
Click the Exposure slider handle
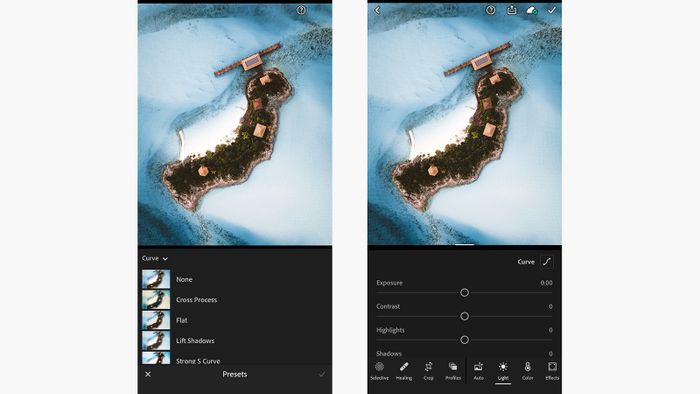coord(464,293)
